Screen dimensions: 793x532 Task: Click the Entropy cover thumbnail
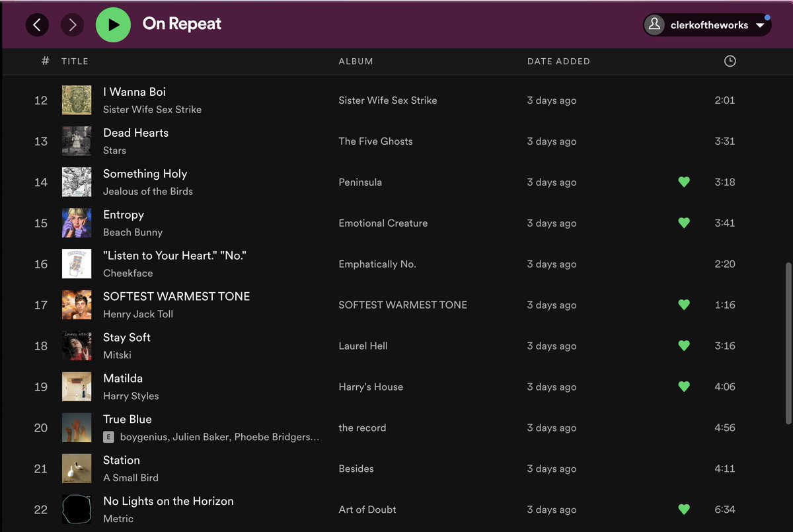click(77, 223)
